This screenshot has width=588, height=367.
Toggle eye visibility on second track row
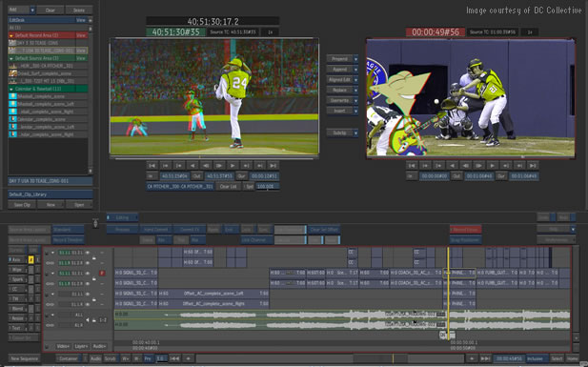88,263
